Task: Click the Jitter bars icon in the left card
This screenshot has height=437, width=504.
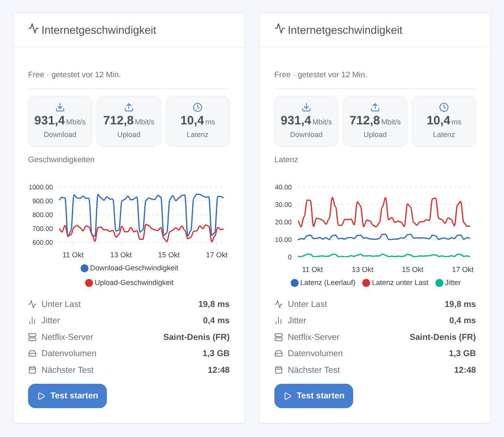Action: point(33,321)
